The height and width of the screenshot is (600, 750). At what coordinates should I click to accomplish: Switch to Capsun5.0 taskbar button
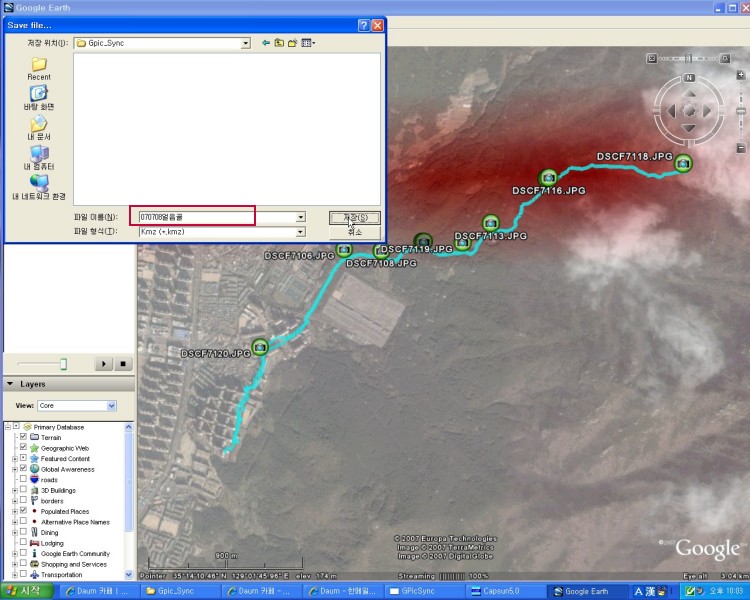click(x=506, y=591)
